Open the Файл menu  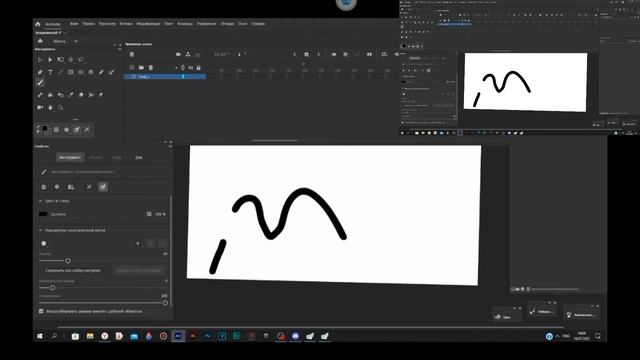[x=74, y=24]
